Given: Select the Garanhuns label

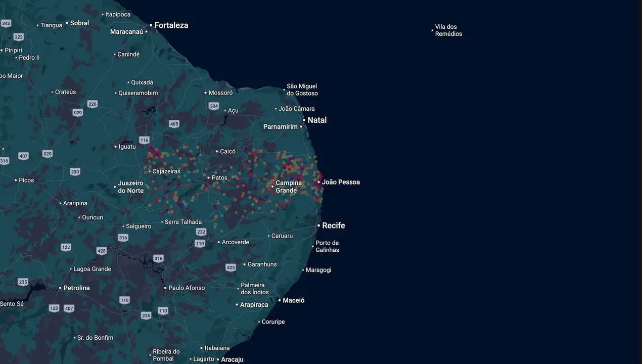Looking at the screenshot, I should click(262, 264).
